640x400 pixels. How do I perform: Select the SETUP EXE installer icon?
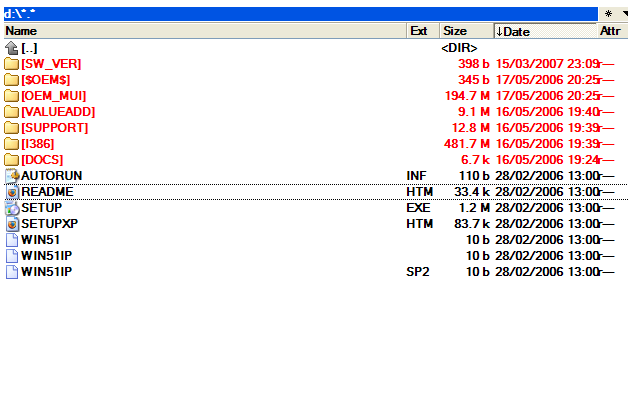click(x=12, y=208)
